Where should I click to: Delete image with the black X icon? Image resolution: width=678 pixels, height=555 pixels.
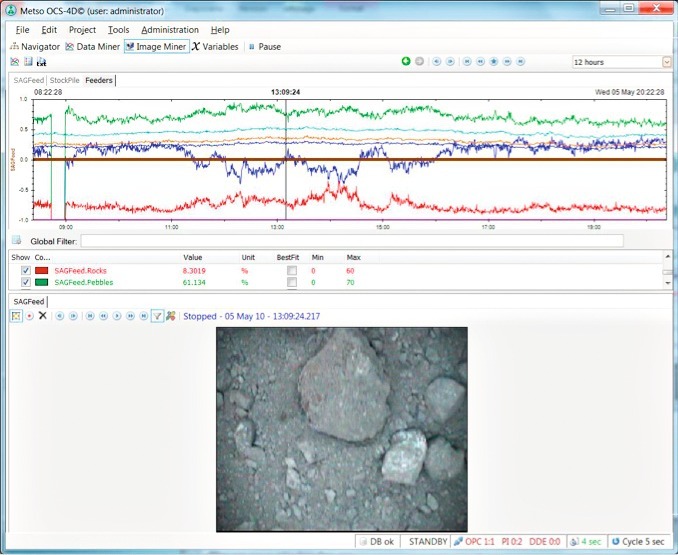pyautogui.click(x=42, y=316)
